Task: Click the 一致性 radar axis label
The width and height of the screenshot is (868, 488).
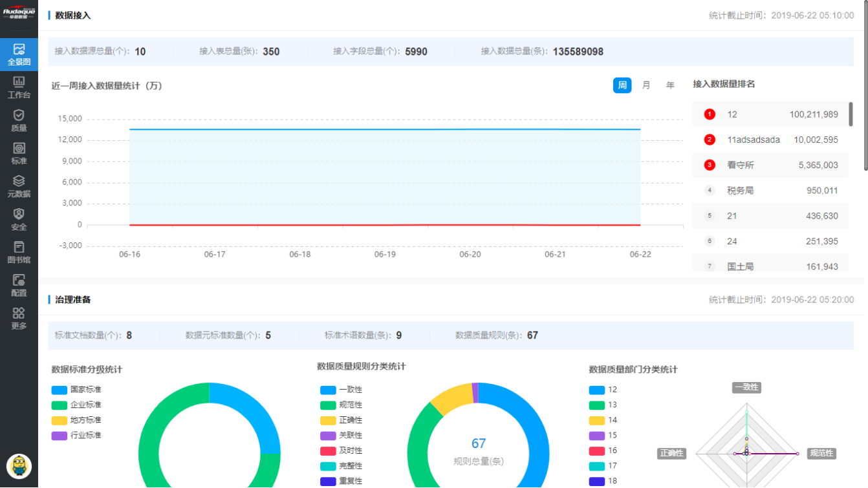Action: 746,387
